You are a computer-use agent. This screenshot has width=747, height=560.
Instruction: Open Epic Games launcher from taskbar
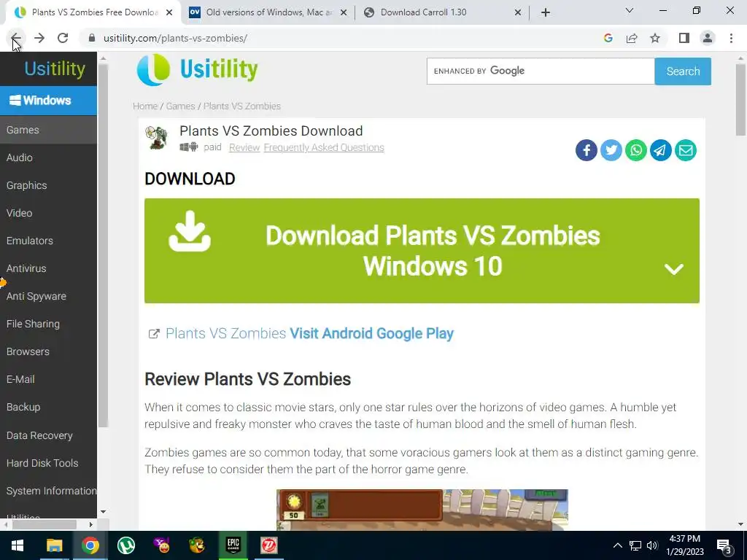tap(233, 545)
